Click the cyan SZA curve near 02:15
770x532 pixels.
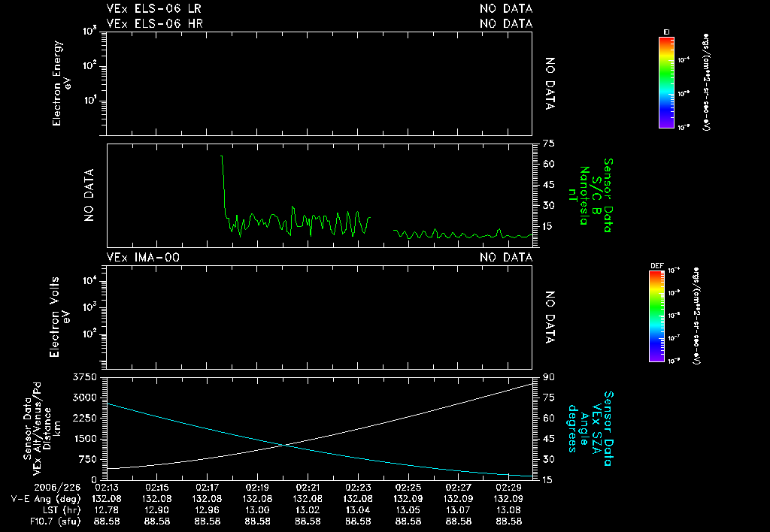click(157, 416)
